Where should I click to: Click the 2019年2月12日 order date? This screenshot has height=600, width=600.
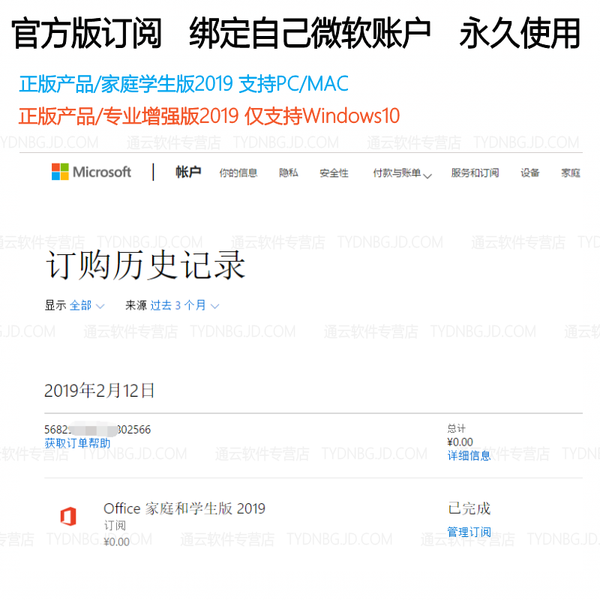(x=99, y=390)
